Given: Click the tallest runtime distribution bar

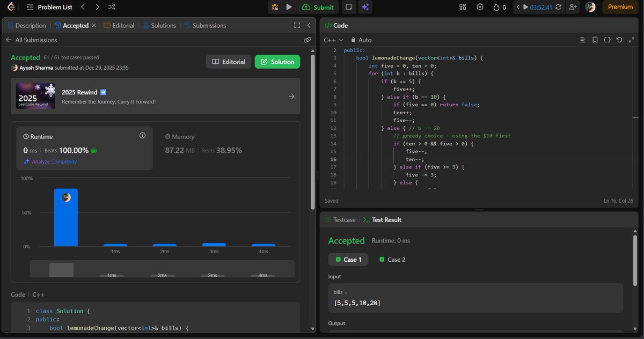Looking at the screenshot, I should tap(66, 217).
